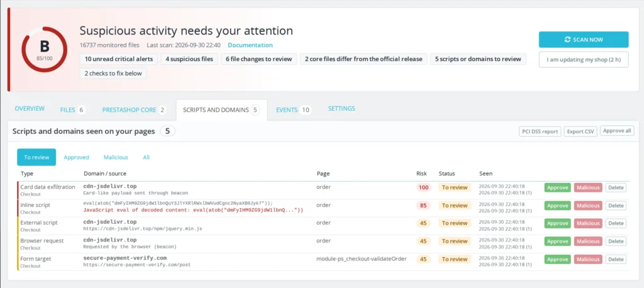Image resolution: width=644 pixels, height=288 pixels.
Task: Generate the PCI DSS report
Action: pos(540,131)
